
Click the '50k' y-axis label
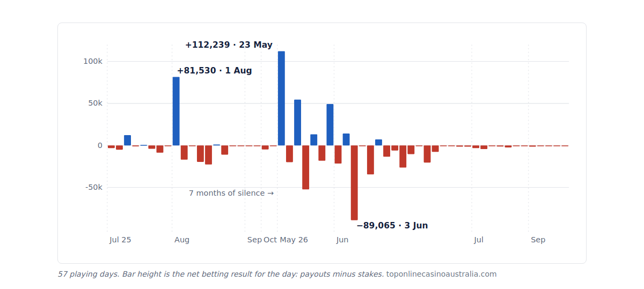point(95,103)
